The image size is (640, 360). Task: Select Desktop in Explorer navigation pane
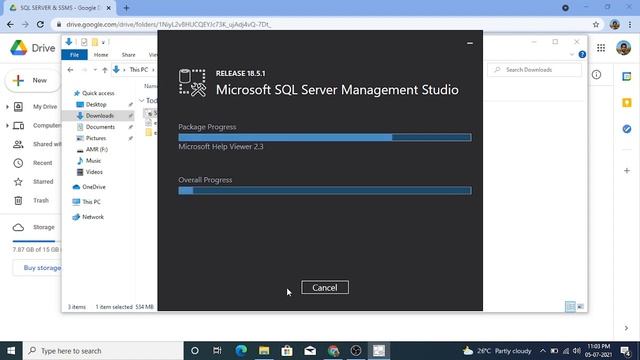(x=96, y=104)
